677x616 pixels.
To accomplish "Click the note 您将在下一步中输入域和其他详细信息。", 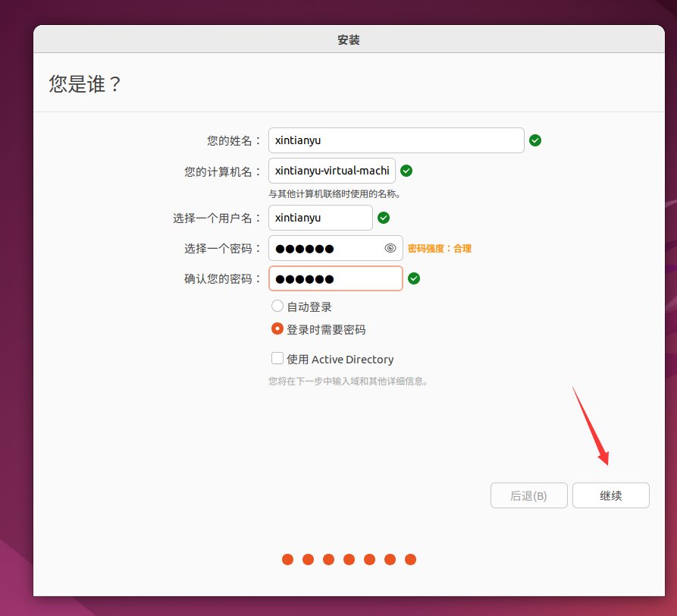I will click(349, 382).
